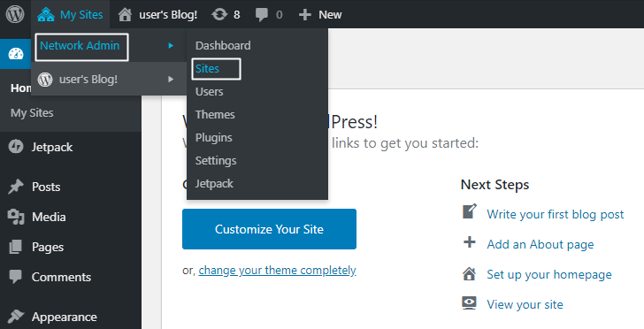Viewport: 644px width, 329px height.
Task: Click the plus icon beside Add an About page
Action: (x=470, y=242)
